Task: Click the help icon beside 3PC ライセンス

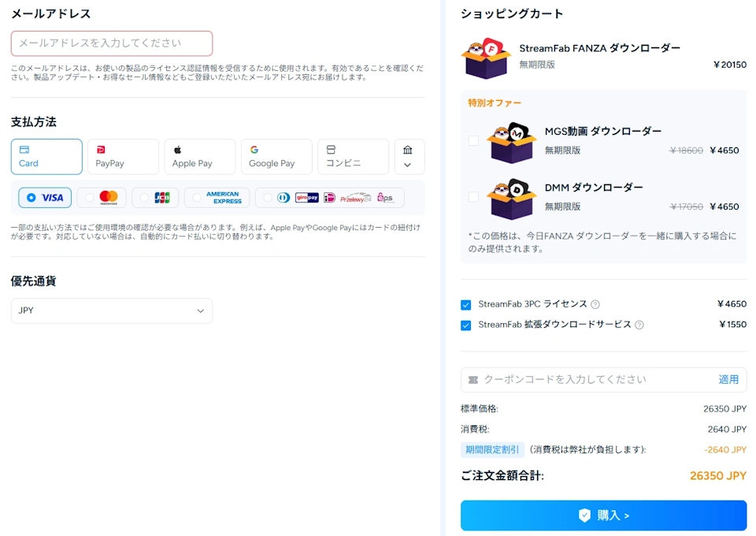Action: pos(595,304)
